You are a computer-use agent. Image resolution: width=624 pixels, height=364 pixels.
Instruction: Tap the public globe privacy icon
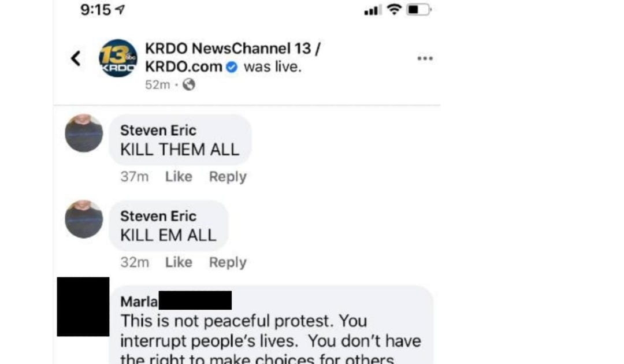click(188, 84)
